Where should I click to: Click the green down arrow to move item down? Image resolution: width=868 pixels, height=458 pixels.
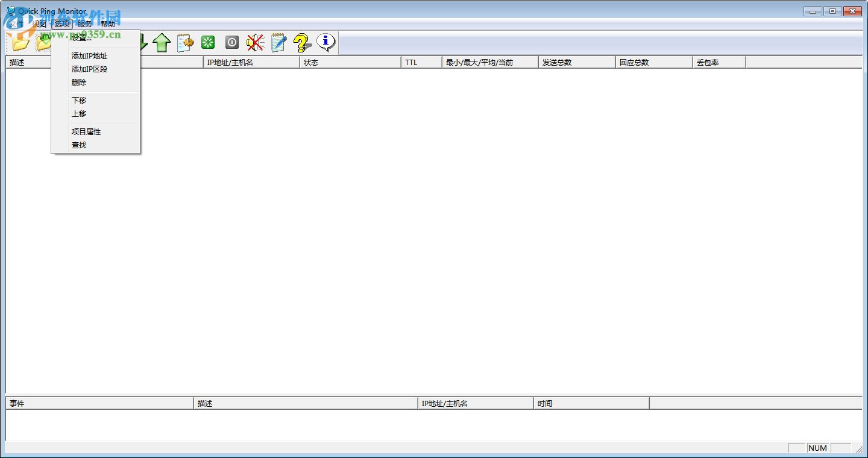pos(140,42)
